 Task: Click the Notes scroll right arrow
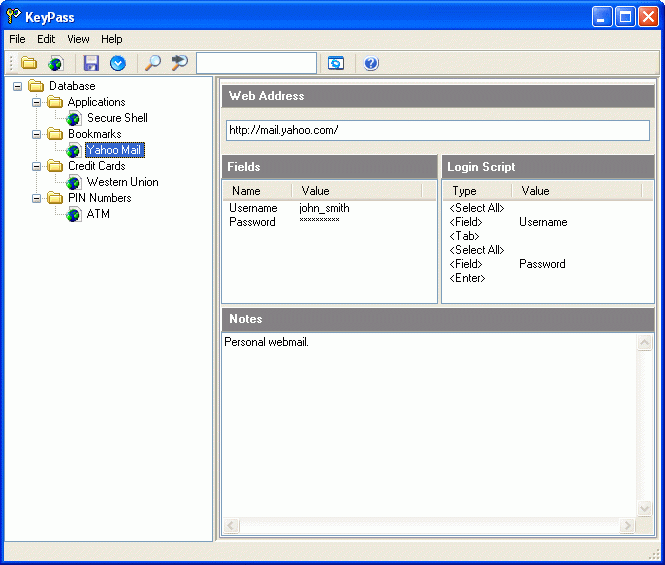pos(627,526)
